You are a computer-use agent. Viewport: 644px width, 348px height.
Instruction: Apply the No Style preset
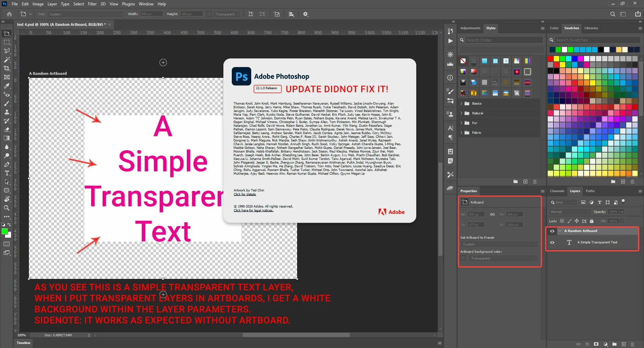463,61
